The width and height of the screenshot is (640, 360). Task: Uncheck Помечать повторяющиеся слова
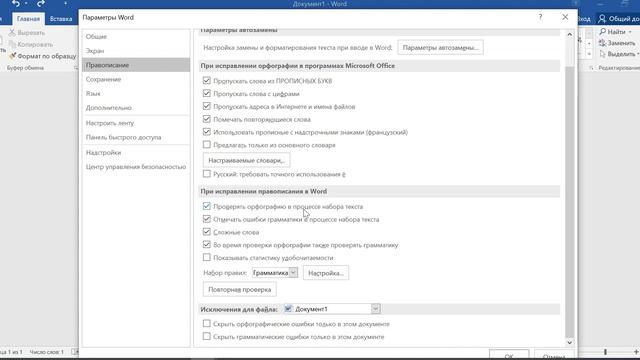207,119
